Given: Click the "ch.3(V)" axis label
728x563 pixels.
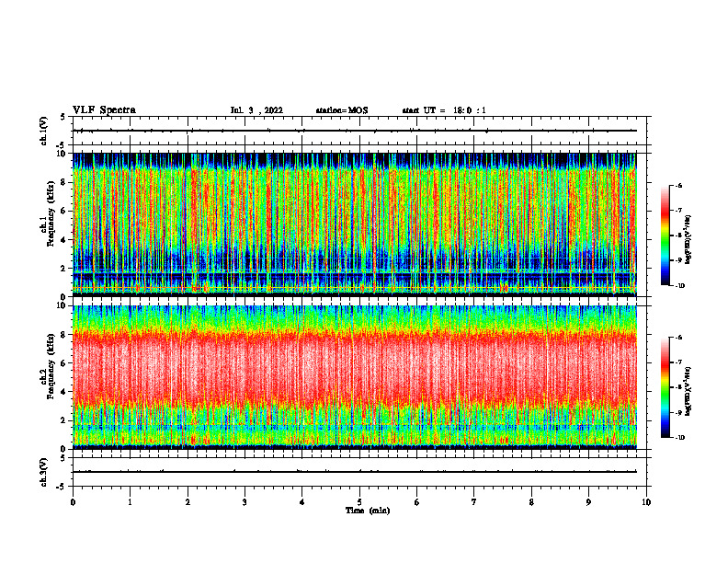Looking at the screenshot, I should pos(44,472).
